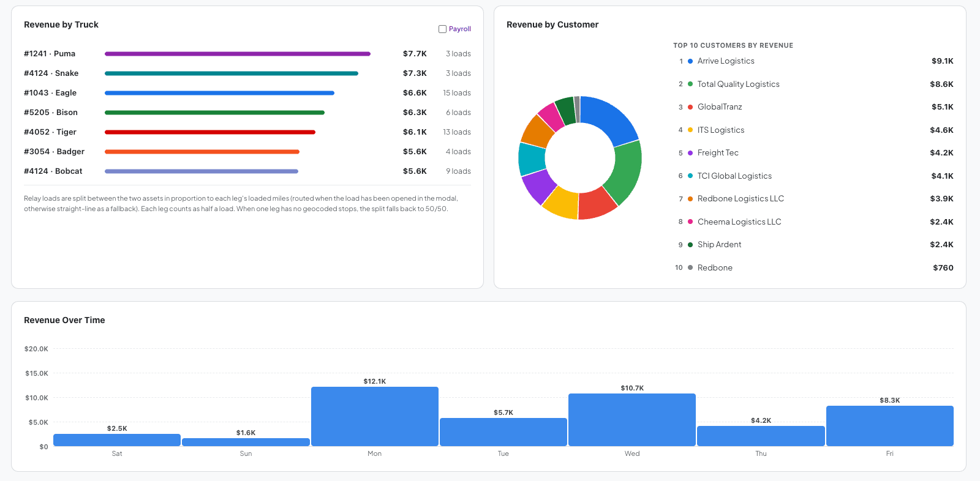Screen dimensions: 980x481
Task: Click the Thursday $4.2K revenue bar
Action: [x=761, y=436]
